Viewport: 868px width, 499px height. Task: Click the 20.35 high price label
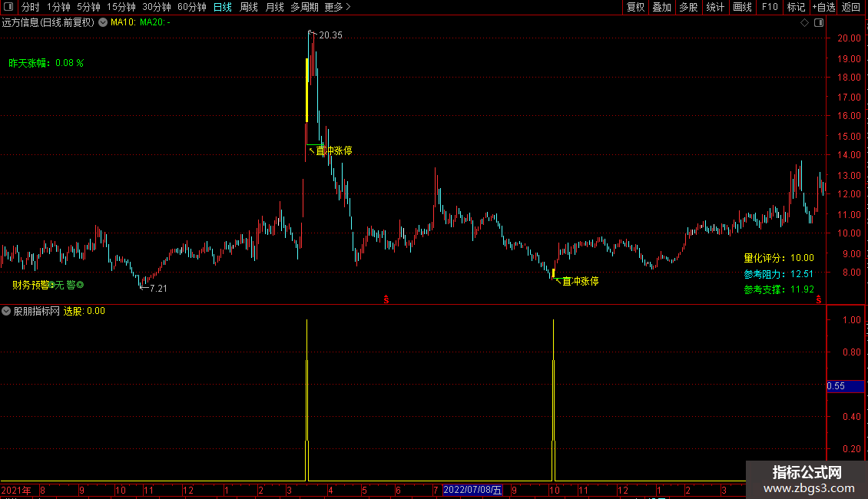coord(330,35)
